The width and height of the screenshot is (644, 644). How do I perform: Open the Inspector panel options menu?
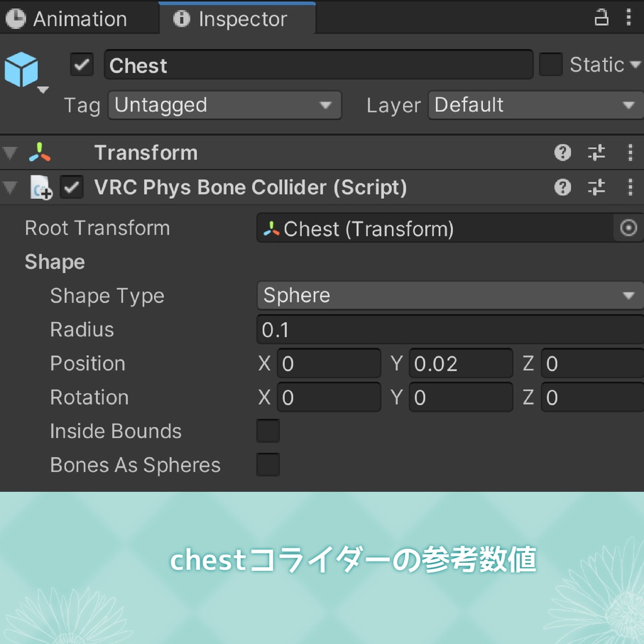[x=628, y=18]
